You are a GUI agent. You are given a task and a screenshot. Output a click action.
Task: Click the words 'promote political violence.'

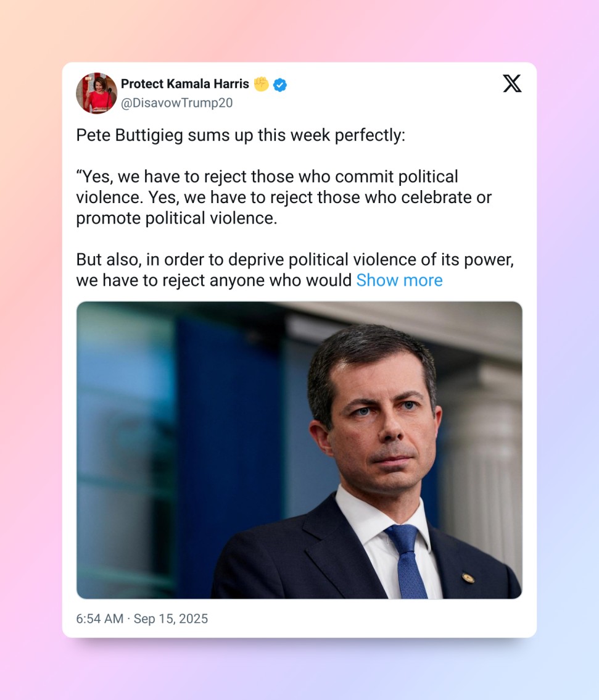click(176, 219)
